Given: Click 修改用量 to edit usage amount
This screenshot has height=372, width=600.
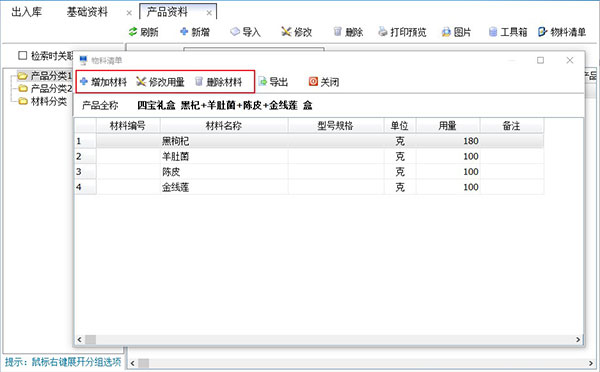Looking at the screenshot, I should pyautogui.click(x=160, y=82).
